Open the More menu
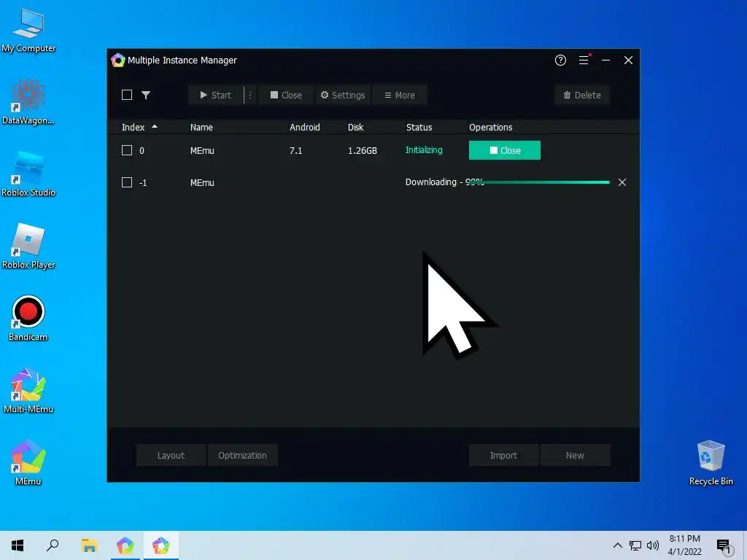 399,95
